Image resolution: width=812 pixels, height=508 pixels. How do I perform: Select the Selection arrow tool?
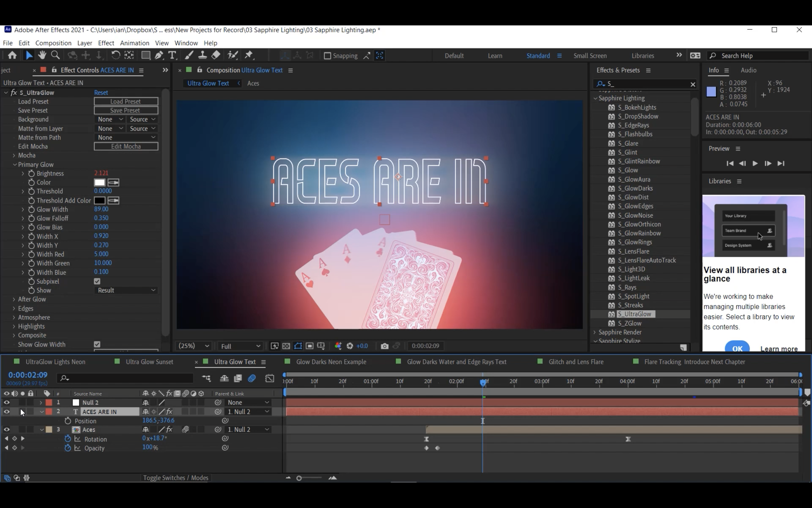[29, 55]
